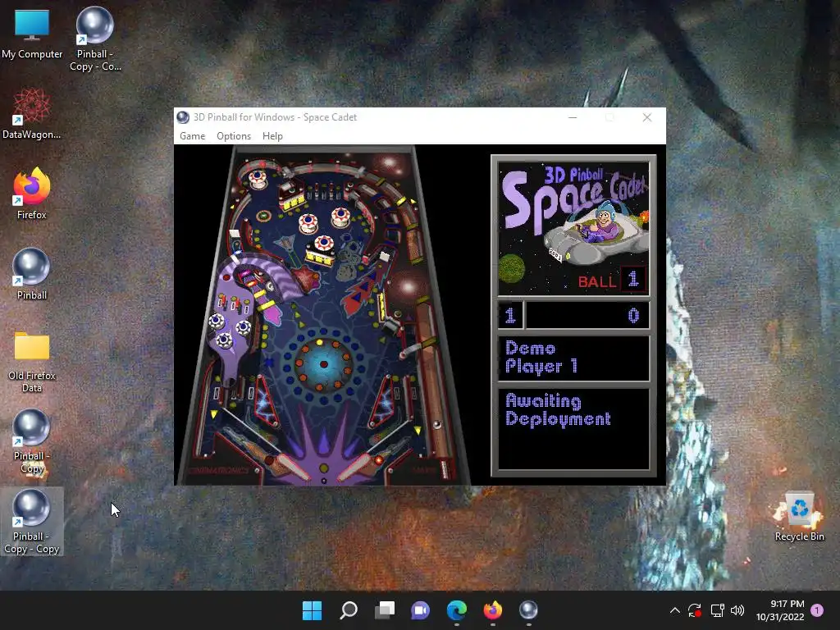Open the Chat app in taskbar
840x630 pixels.
[420, 610]
